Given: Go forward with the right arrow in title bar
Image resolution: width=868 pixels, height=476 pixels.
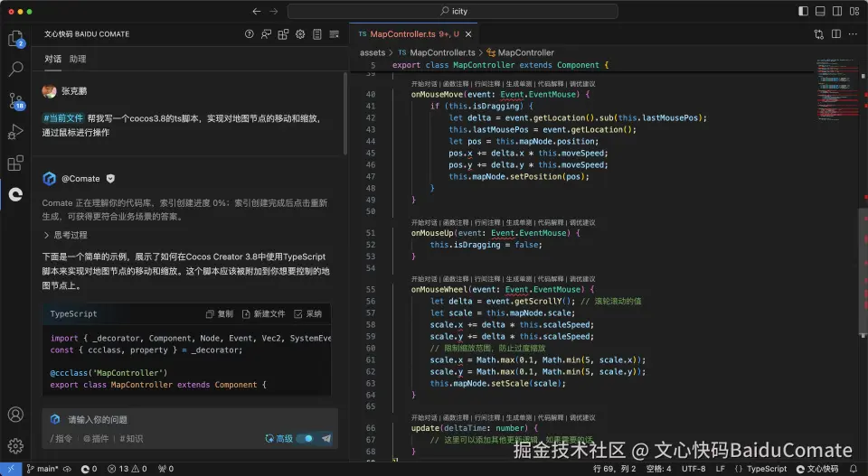Looking at the screenshot, I should tap(273, 11).
